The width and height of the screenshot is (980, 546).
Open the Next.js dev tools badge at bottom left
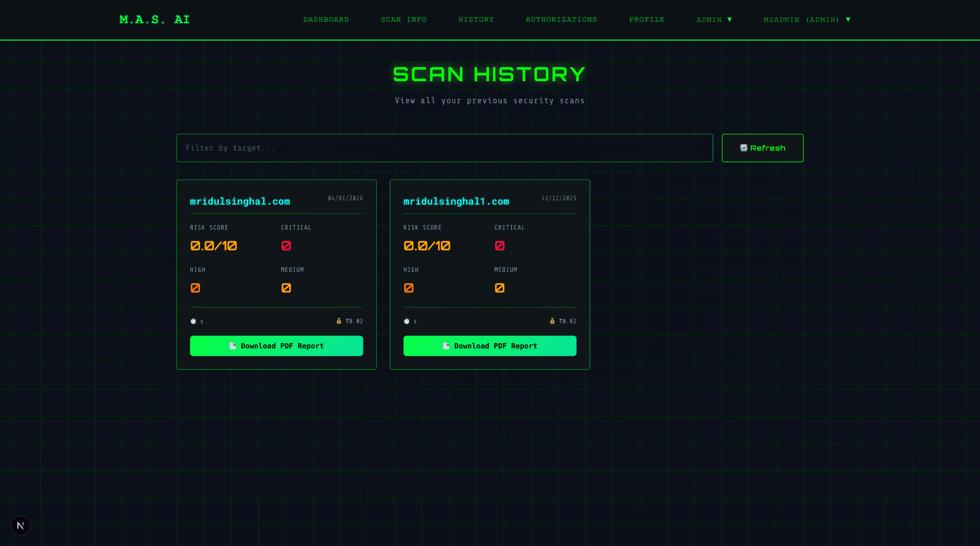20,525
